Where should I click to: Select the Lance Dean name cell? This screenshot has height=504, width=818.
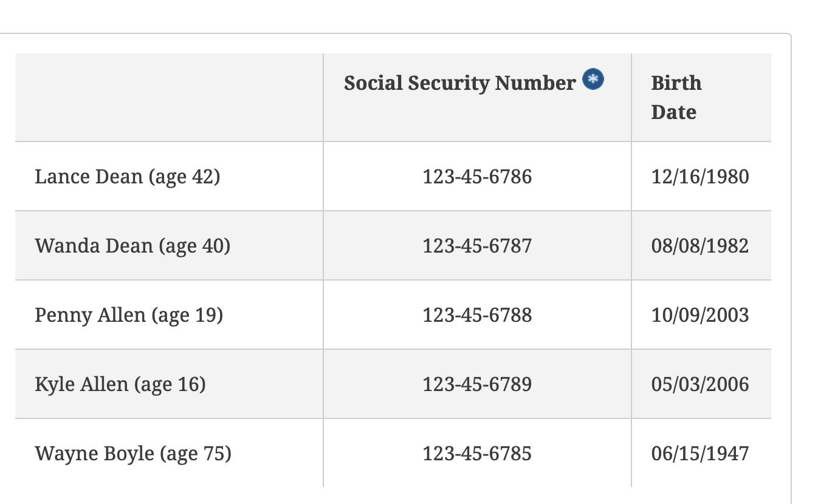click(x=128, y=177)
